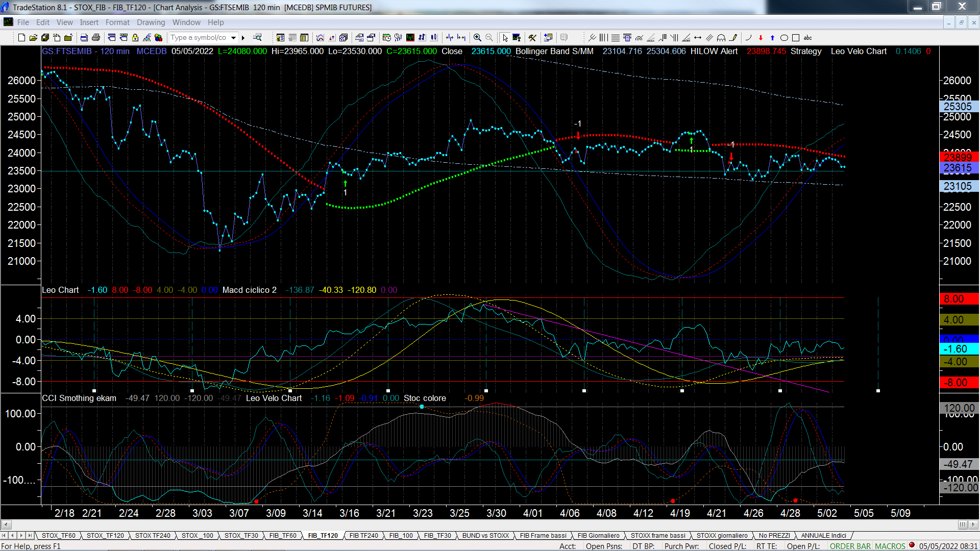Click the hammer and wrench tools icon
980x551 pixels.
tap(532, 38)
